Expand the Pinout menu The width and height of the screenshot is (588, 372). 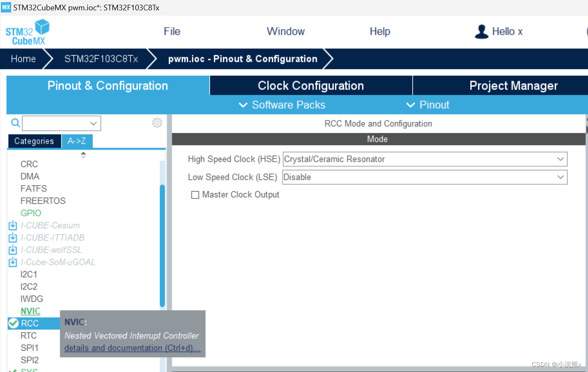pos(428,105)
